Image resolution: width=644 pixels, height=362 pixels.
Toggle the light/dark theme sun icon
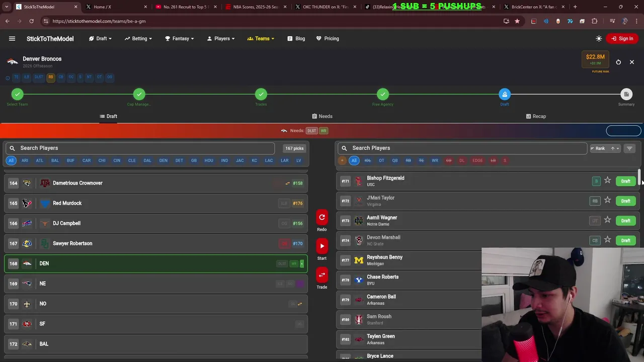(x=599, y=39)
